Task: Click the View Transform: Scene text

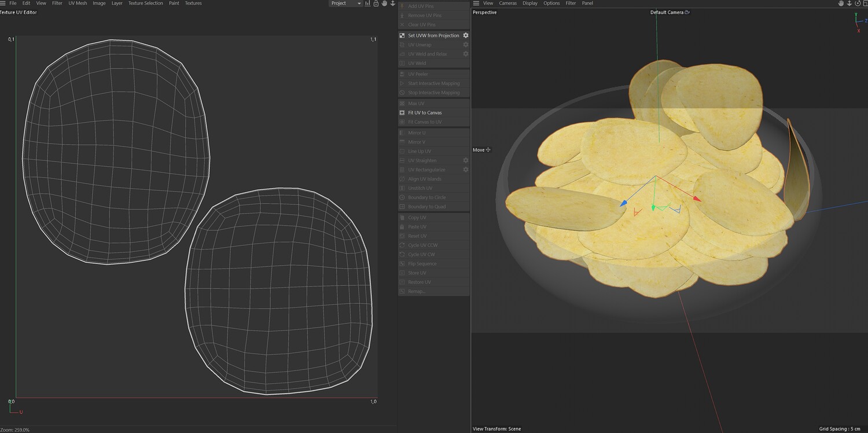Action: (496, 429)
